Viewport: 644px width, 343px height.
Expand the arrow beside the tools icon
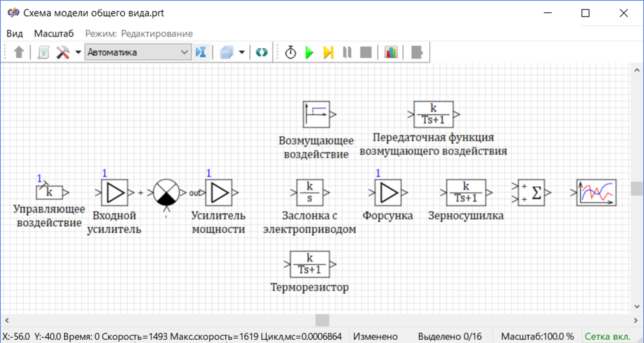(x=78, y=53)
